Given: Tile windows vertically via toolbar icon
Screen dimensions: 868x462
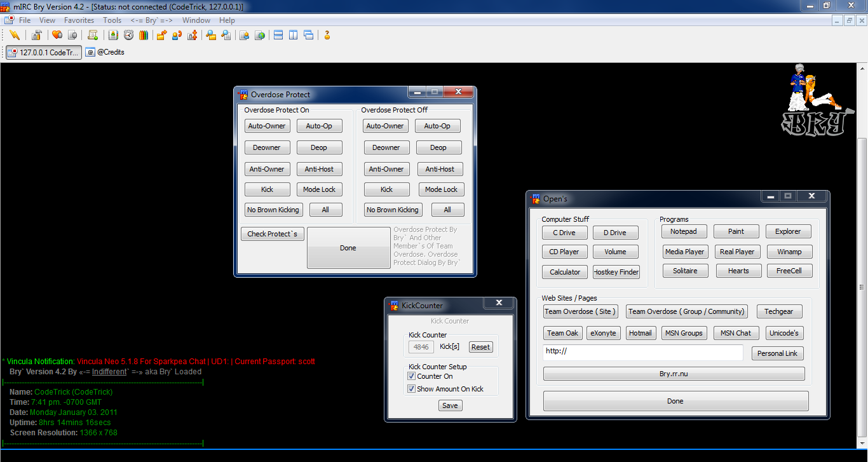Looking at the screenshot, I should click(293, 35).
